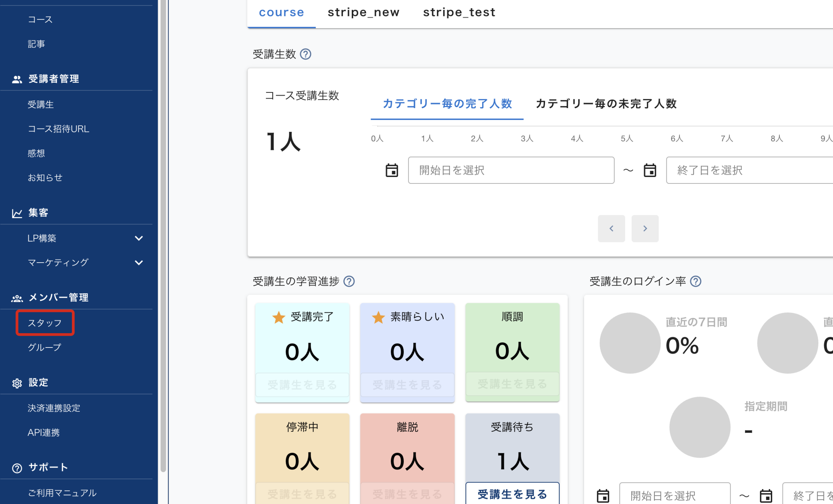
Task: Open help tooltip next to 受講生のログイン率
Action: point(696,281)
